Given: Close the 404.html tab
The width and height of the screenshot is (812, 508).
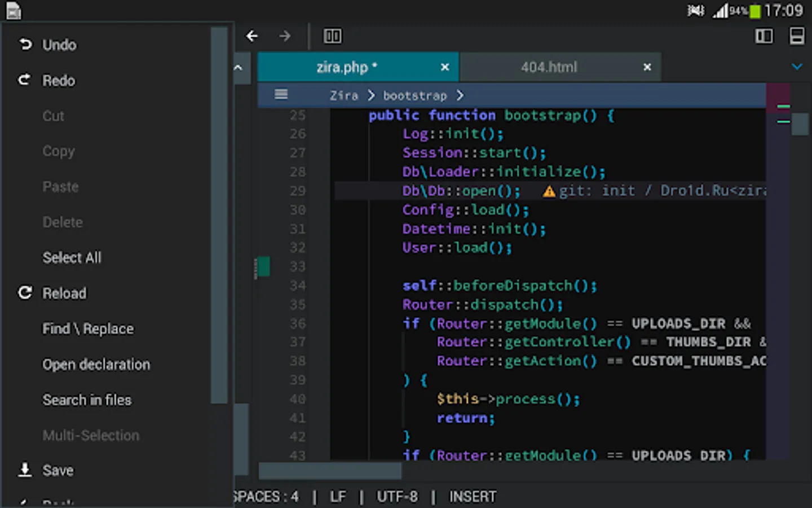Looking at the screenshot, I should [x=647, y=67].
